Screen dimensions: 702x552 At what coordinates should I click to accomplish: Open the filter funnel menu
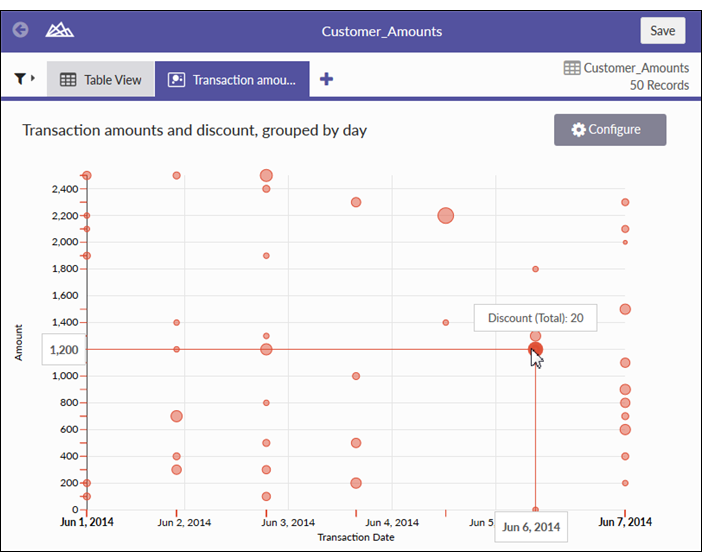point(23,79)
